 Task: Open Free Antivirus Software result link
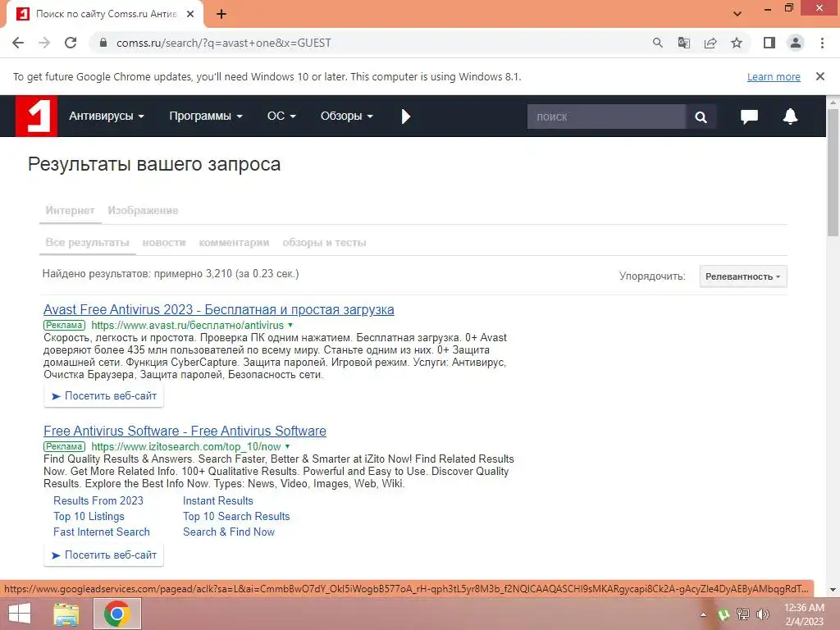pyautogui.click(x=185, y=431)
